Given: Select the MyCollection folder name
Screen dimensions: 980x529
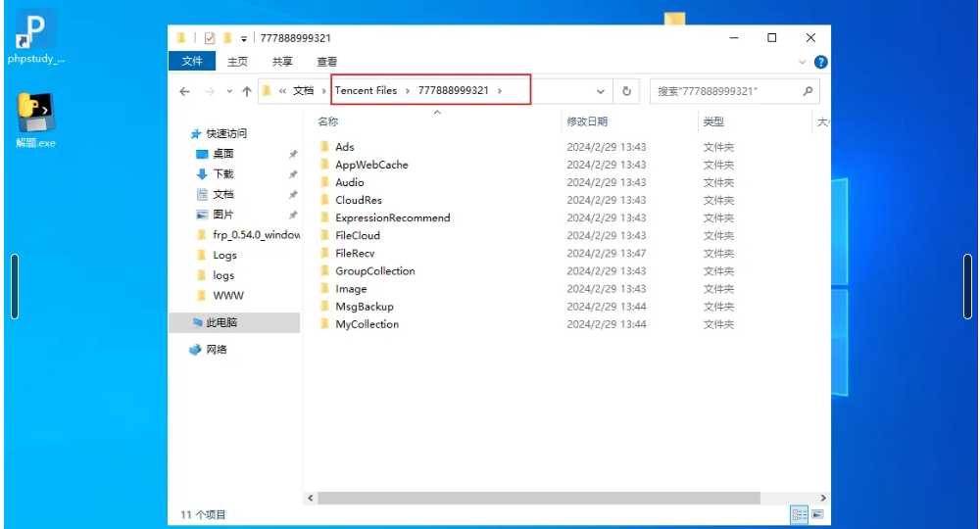Looking at the screenshot, I should [x=367, y=324].
